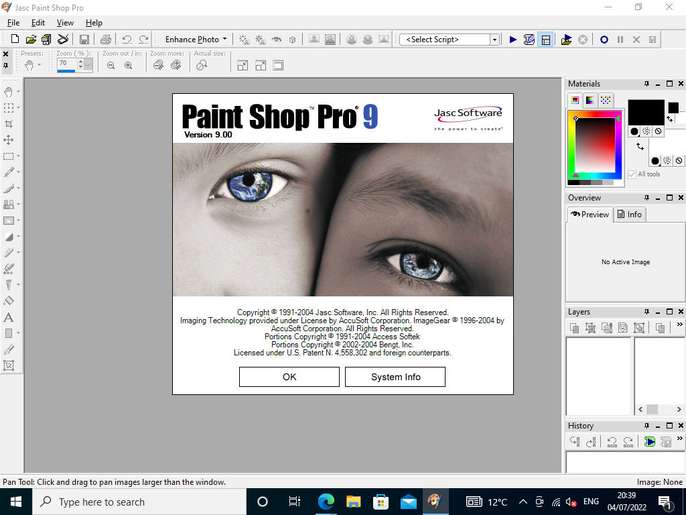Click the Twain Acquire scanner icon
This screenshot has width=686, height=515.
click(x=63, y=39)
